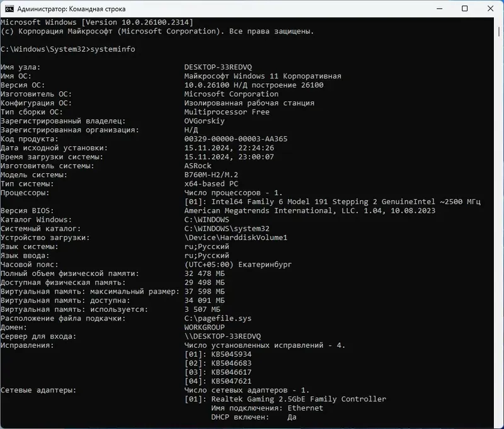Click hotfix entry 'KB5045934'
The image size is (504, 429).
point(231,355)
